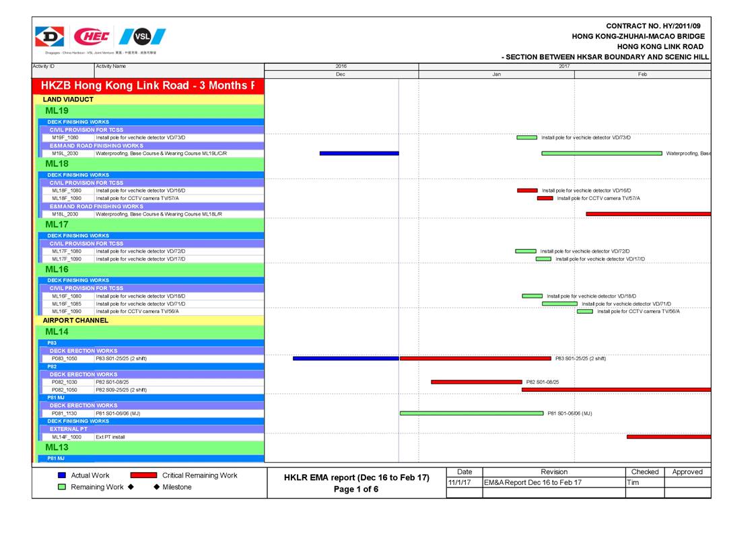The image size is (756, 534).
Task: Click the Dec month header
Action: click(341, 74)
